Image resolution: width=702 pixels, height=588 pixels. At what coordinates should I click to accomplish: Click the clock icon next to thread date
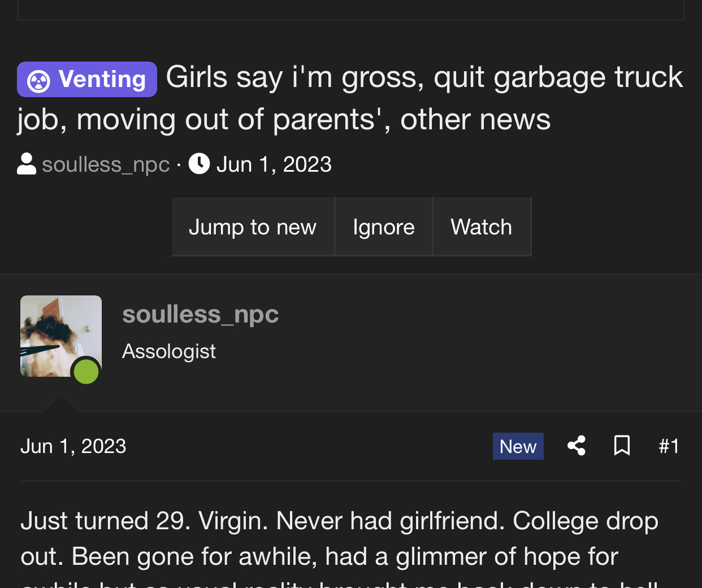point(199,164)
